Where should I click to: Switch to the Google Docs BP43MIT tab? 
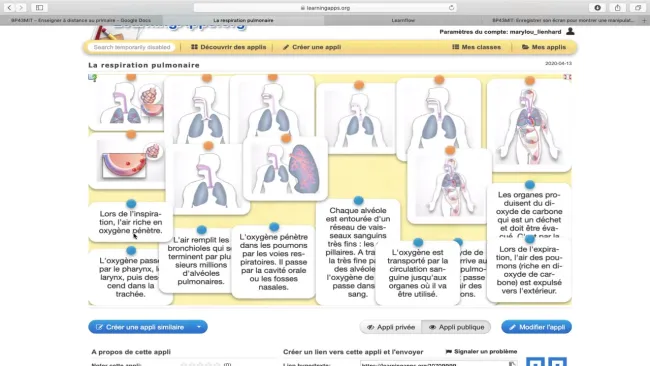tap(81, 20)
